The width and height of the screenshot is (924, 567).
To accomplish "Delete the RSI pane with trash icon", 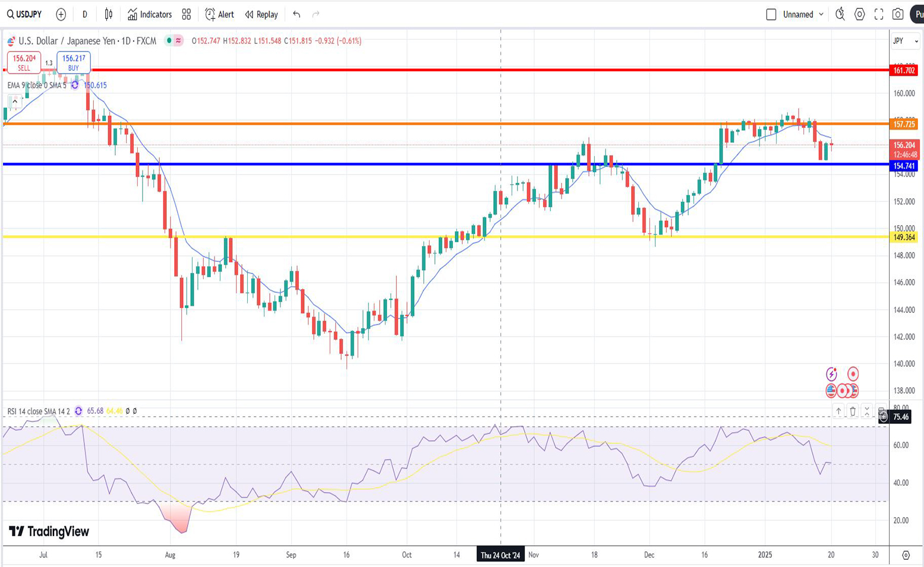I will pos(853,411).
